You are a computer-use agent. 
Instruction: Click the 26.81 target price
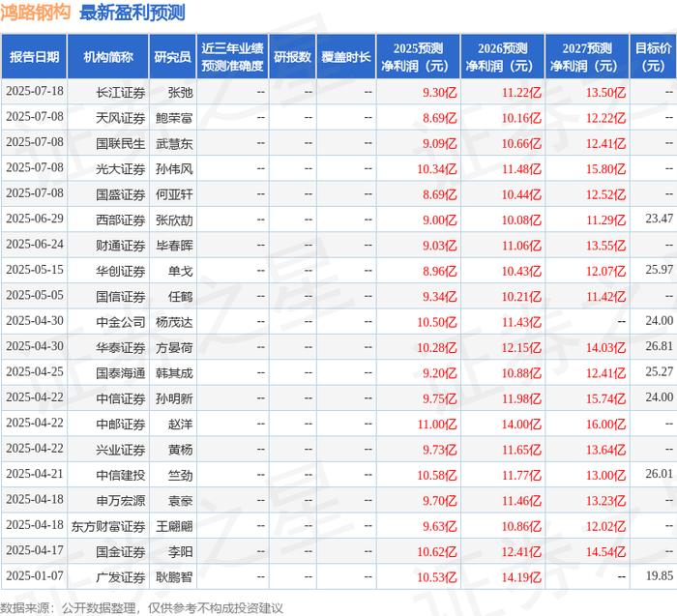click(660, 346)
